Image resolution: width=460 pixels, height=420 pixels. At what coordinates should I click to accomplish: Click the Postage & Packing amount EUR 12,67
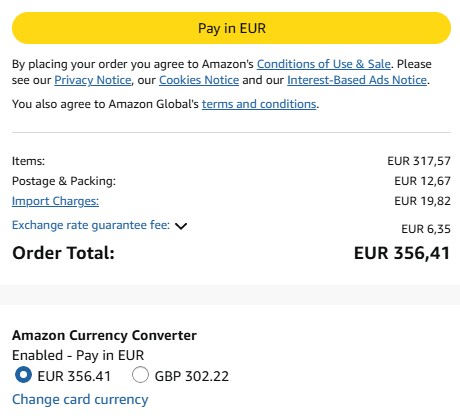coord(422,181)
